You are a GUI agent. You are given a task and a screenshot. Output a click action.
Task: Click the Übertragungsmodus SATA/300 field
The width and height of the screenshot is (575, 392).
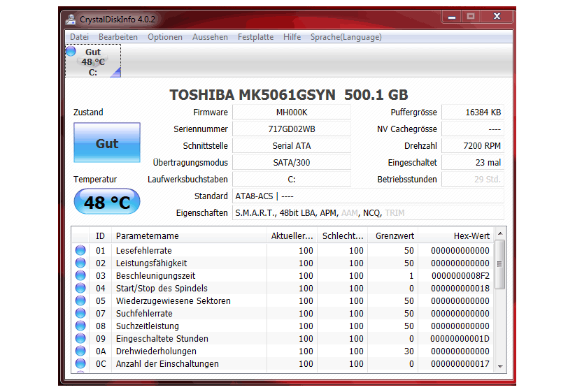(292, 162)
